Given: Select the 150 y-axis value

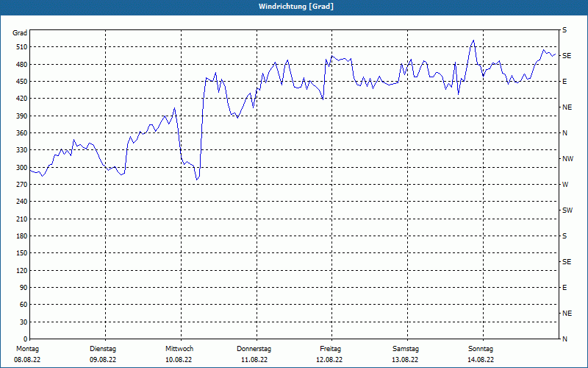Looking at the screenshot, I should tap(21, 253).
